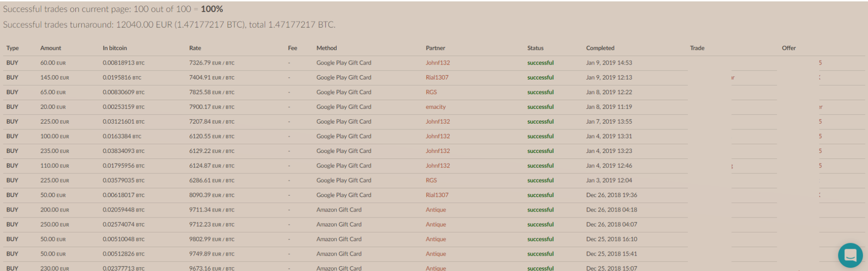The width and height of the screenshot is (868, 271).
Task: Click Rial1307 on the Dec 26 19:36 trade
Action: [x=437, y=195]
